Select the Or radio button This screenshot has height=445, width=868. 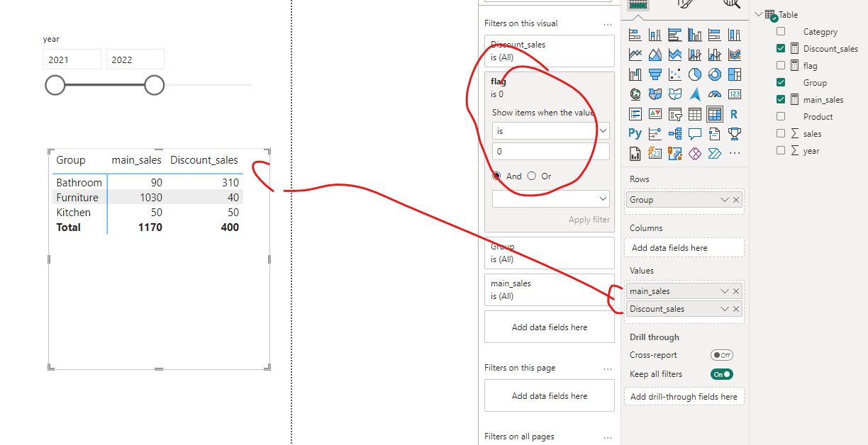tap(532, 176)
